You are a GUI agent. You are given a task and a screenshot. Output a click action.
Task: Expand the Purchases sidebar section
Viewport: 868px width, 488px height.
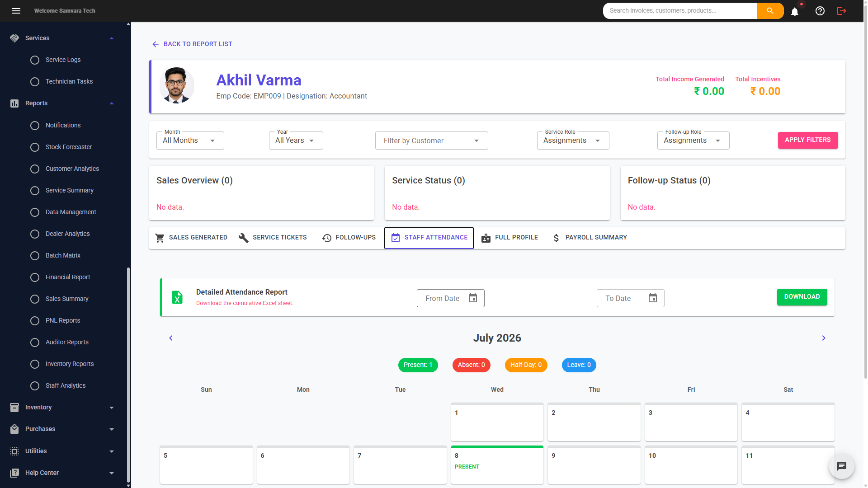pyautogui.click(x=112, y=429)
